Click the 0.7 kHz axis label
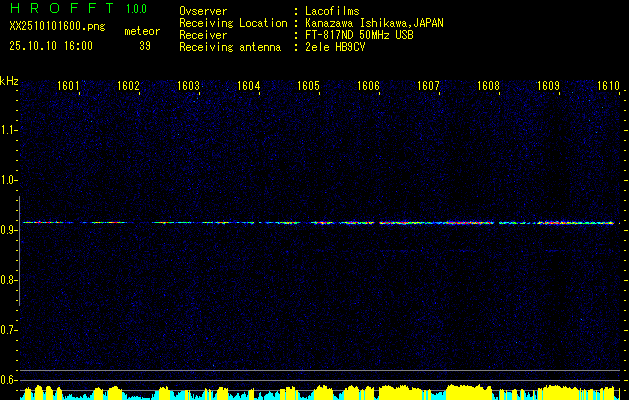629x400 pixels. [10, 330]
